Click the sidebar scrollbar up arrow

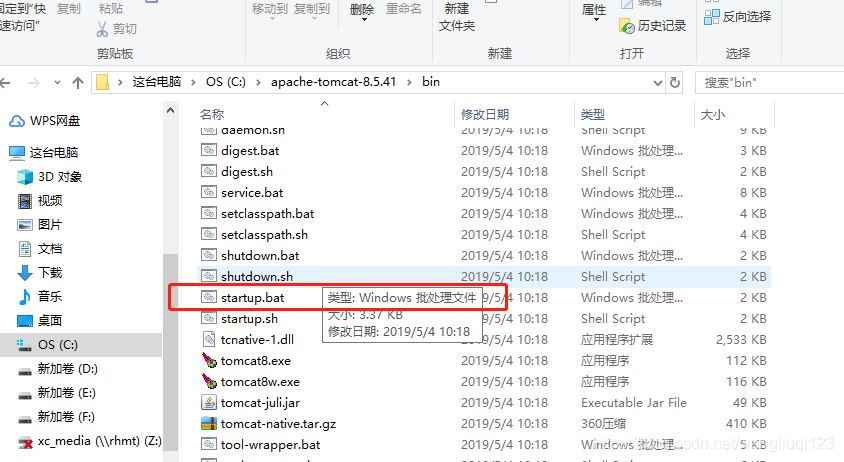click(x=171, y=110)
